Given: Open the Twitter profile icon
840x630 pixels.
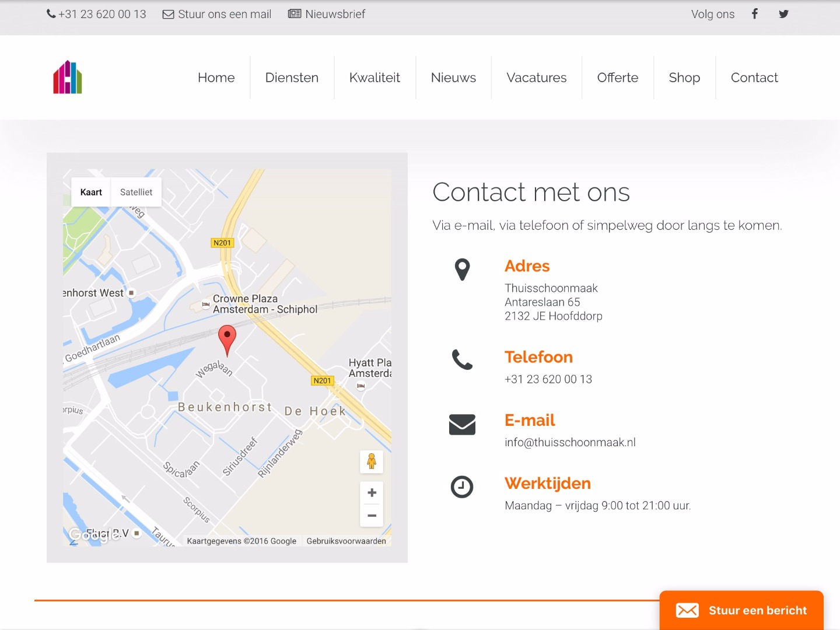Looking at the screenshot, I should click(x=783, y=14).
